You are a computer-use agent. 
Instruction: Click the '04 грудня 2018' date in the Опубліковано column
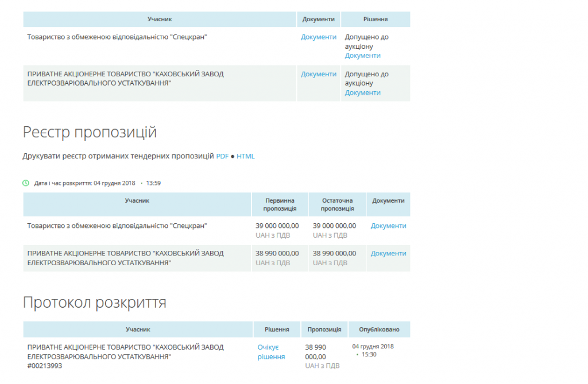coord(373,346)
